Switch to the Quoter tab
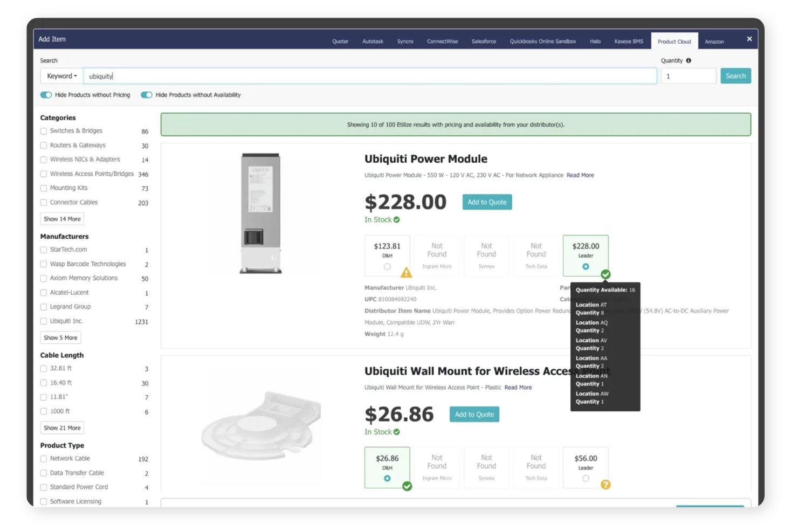This screenshot has height=532, width=798. 340,42
